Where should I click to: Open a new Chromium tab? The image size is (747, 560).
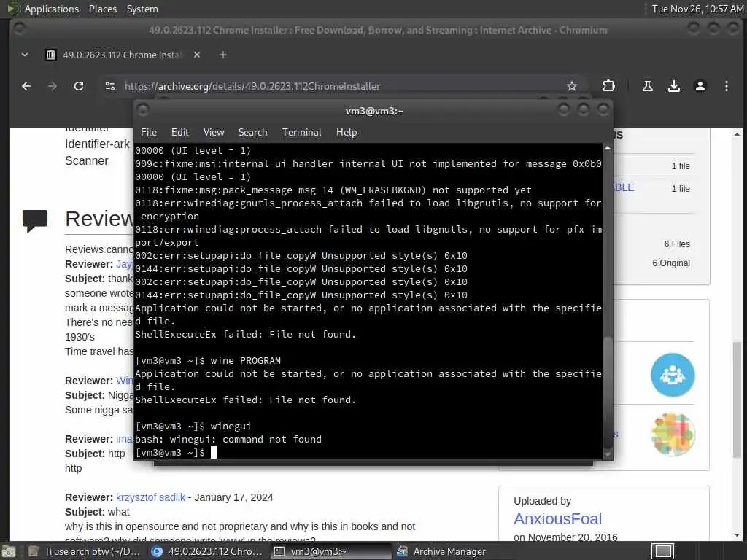223,55
